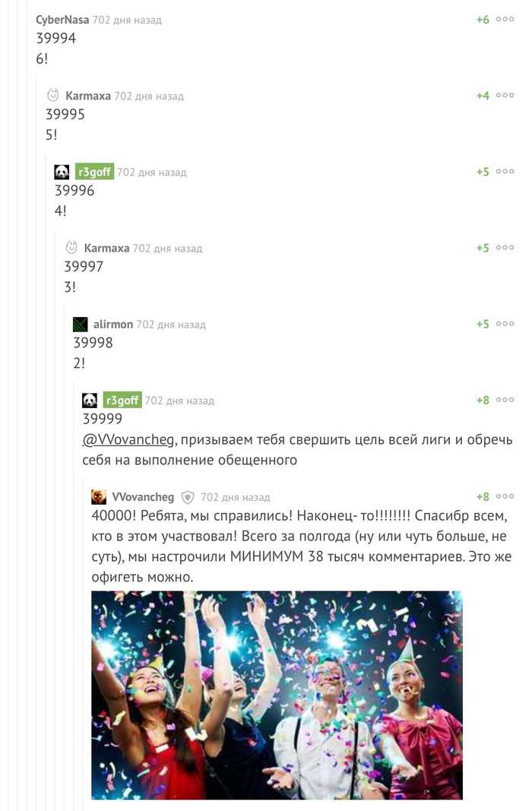532x811 pixels.
Task: Click the highlighted r3goff username on comment 39996
Action: [x=94, y=172]
